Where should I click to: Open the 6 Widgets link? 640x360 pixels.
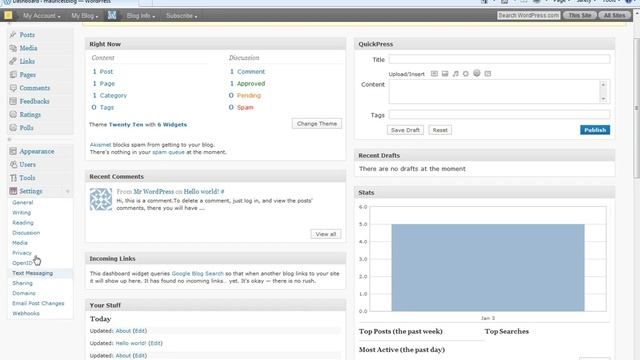[x=172, y=124]
